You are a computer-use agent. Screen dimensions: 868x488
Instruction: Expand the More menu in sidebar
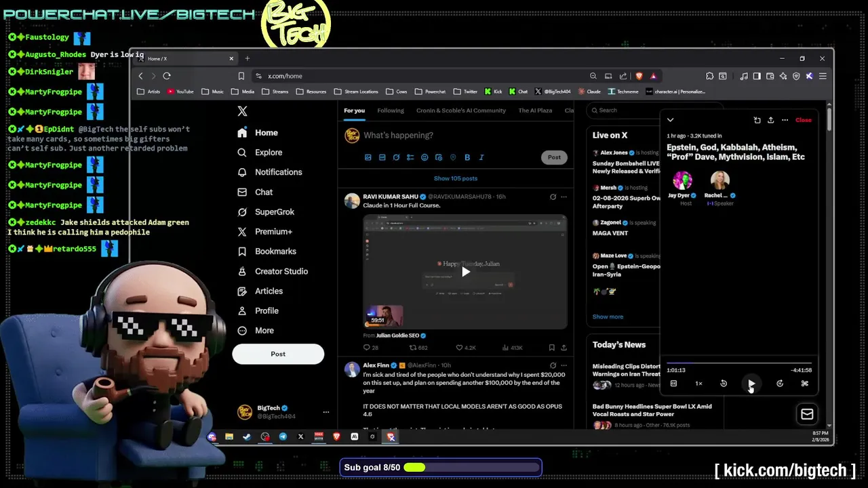(256, 331)
